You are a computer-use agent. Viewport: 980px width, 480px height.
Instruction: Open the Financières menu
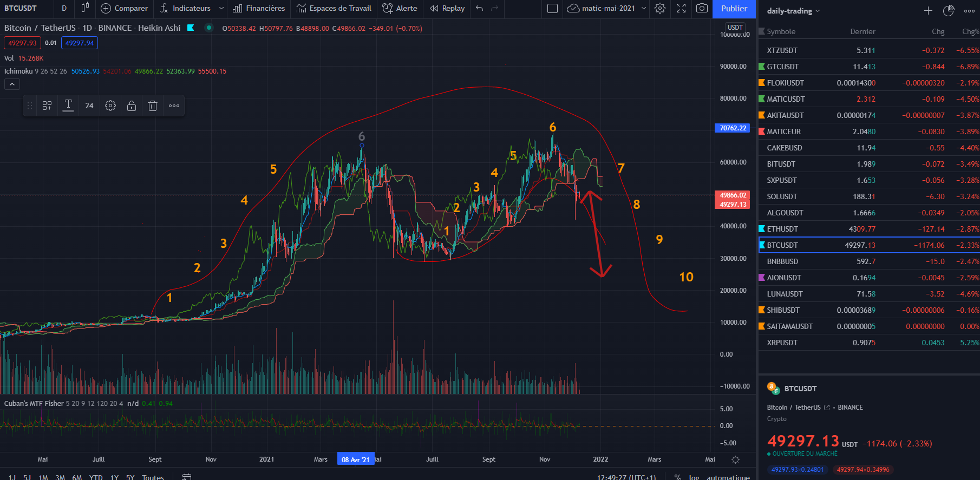click(x=259, y=8)
